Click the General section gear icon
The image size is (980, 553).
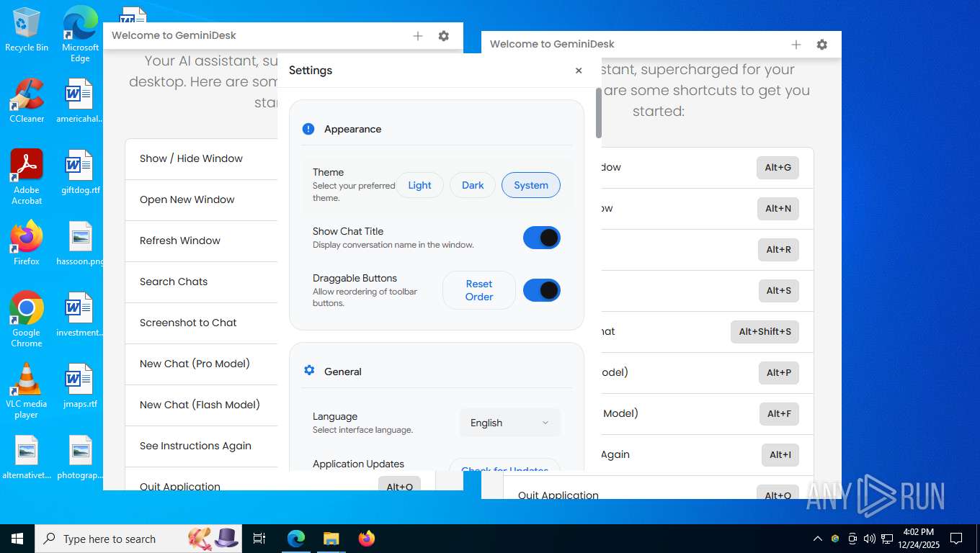pyautogui.click(x=309, y=371)
